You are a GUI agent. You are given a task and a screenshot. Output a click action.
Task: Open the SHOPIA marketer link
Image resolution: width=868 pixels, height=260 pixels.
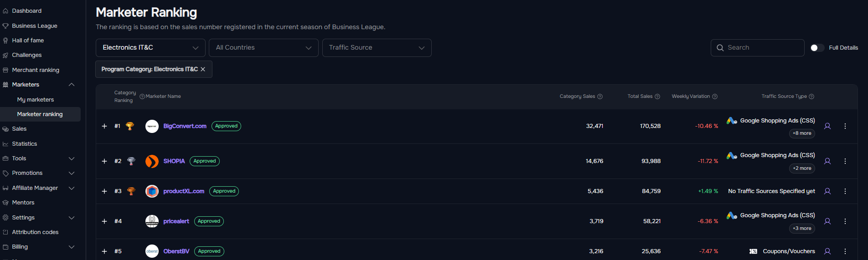[174, 161]
